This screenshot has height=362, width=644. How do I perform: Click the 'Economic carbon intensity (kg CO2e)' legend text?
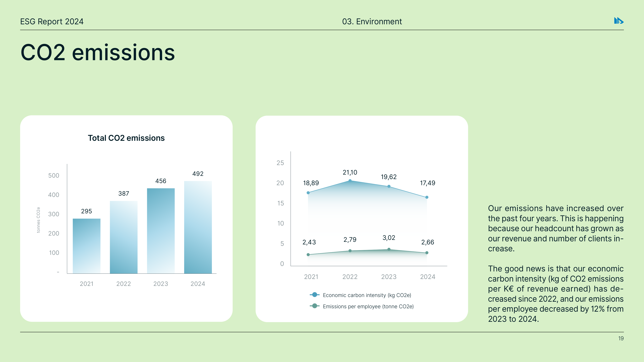367,295
